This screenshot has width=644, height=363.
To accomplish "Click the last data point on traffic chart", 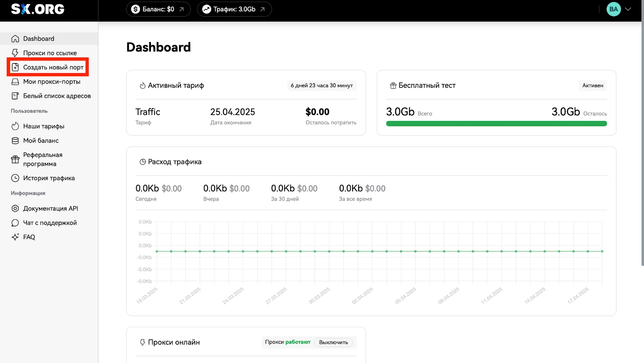I will (602, 251).
